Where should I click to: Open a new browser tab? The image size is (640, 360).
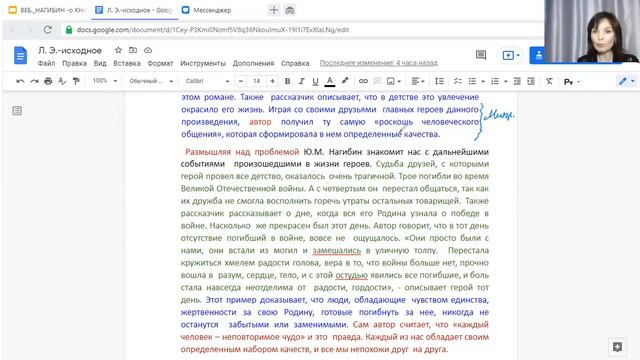click(x=273, y=10)
